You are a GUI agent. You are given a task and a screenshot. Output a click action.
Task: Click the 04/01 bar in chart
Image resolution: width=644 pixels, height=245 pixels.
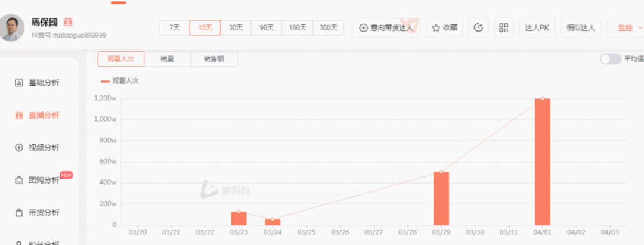point(542,162)
